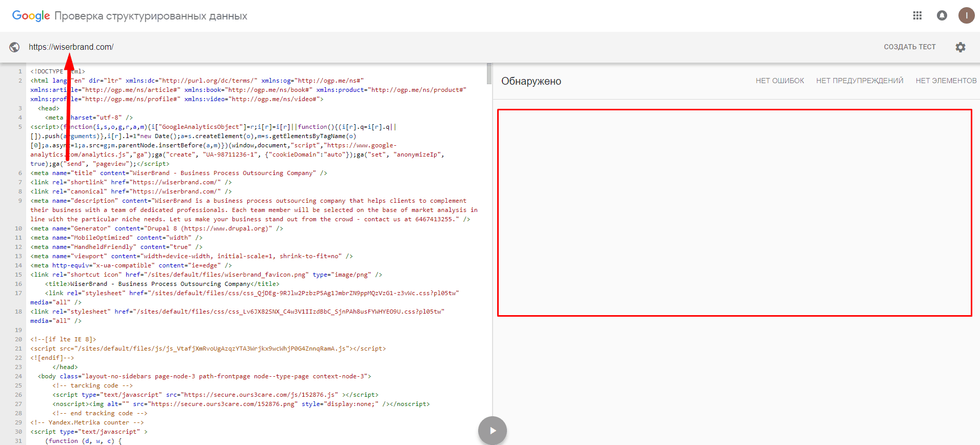980x445 pixels.
Task: Click the title tag line in the code
Action: [x=162, y=284]
